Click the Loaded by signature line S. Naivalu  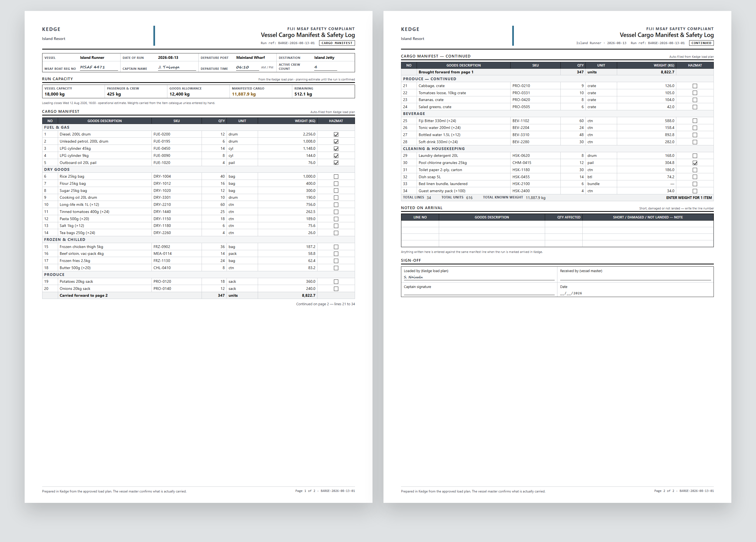point(479,277)
